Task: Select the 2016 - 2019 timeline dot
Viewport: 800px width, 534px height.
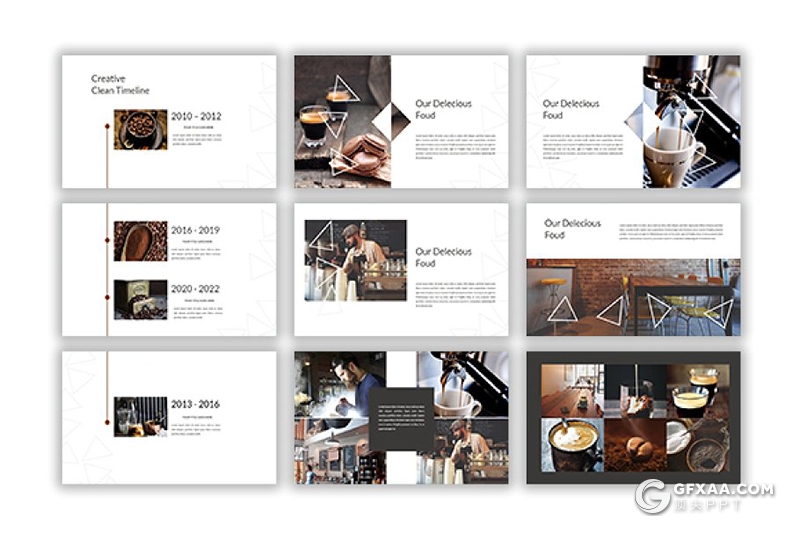Action: click(x=108, y=241)
